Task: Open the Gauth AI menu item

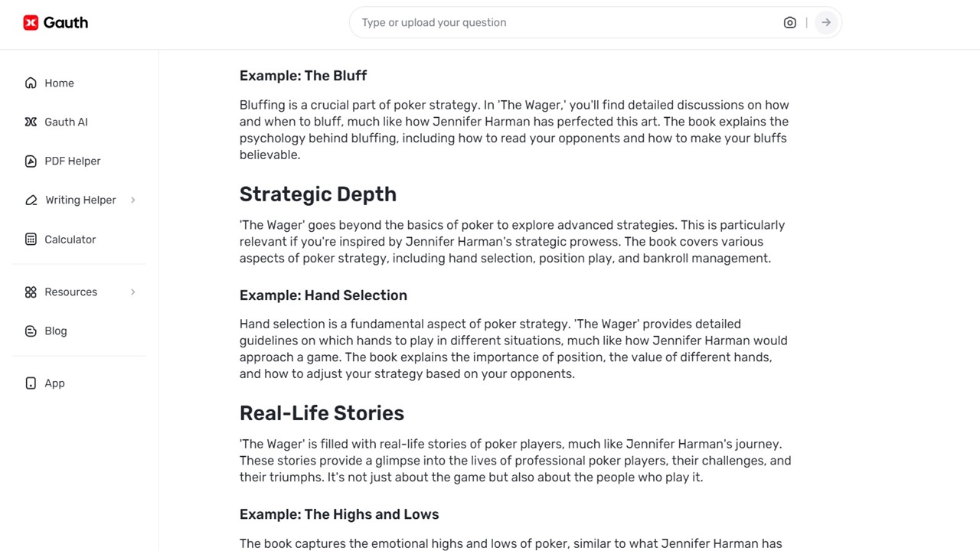Action: click(66, 122)
